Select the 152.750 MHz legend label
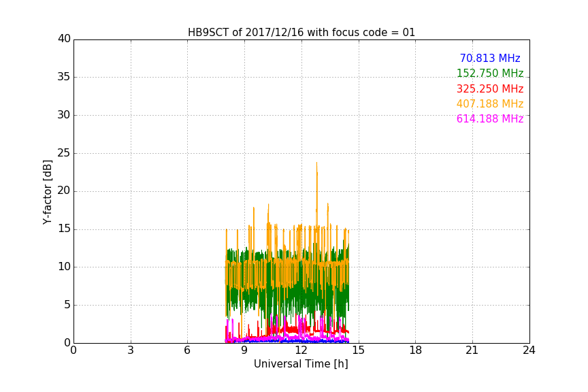Screen dimensions: 588x392 (x=490, y=73)
